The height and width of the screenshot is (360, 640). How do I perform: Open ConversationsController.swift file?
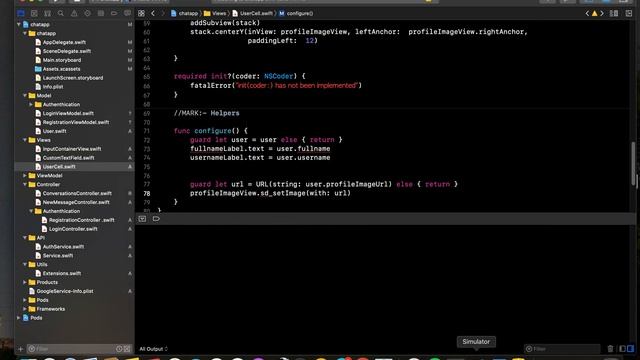tap(77, 193)
